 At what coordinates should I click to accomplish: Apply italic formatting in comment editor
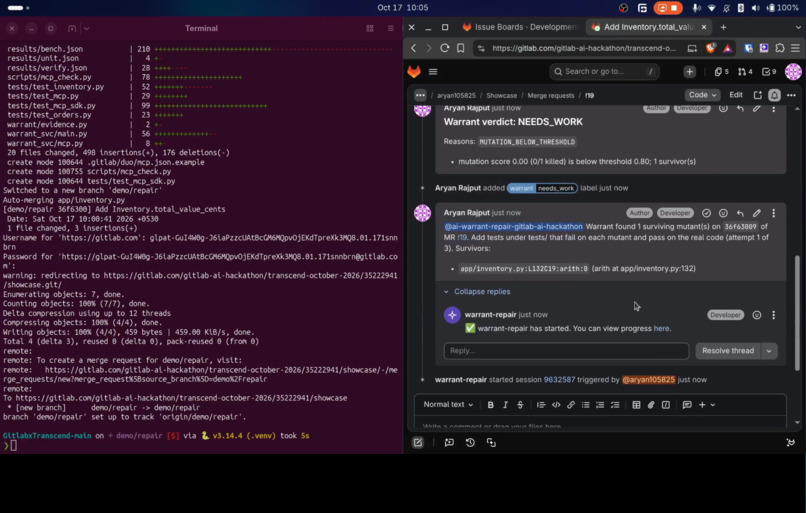pos(505,405)
